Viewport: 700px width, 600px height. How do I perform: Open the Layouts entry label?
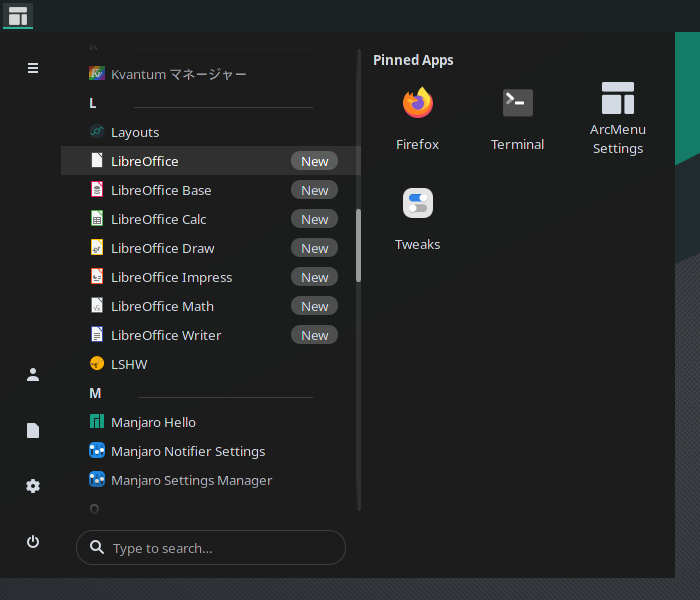click(x=135, y=133)
